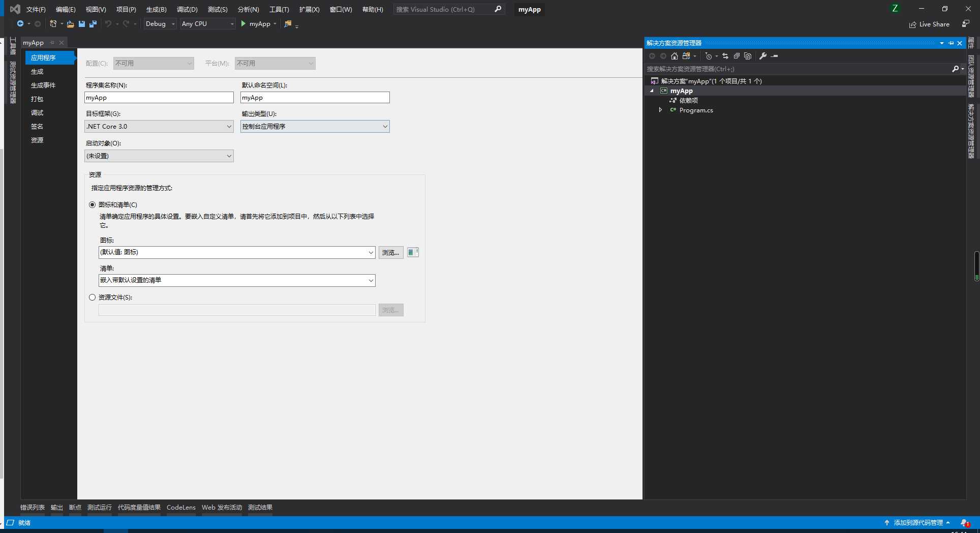Click the Save All icon in toolbar
This screenshot has height=533, width=980.
pyautogui.click(x=93, y=24)
